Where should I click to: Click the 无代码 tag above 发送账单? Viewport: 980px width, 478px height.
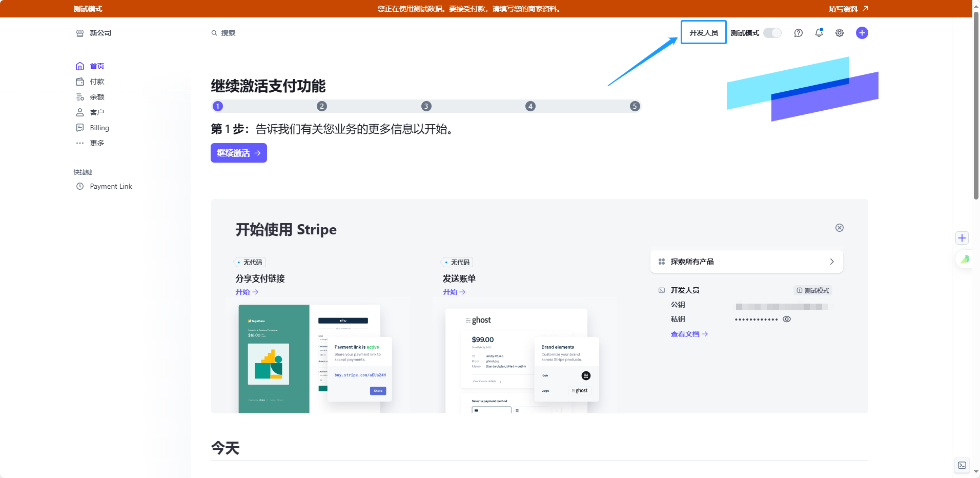point(458,262)
